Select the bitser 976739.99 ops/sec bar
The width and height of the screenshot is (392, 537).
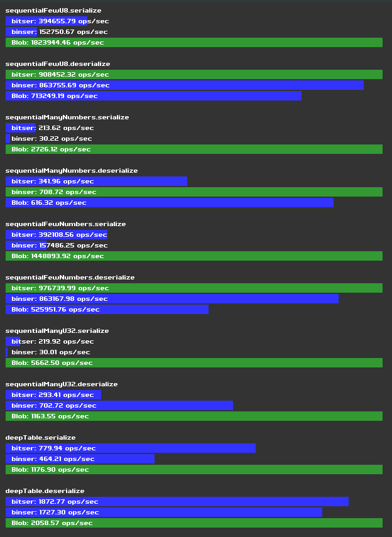194,288
